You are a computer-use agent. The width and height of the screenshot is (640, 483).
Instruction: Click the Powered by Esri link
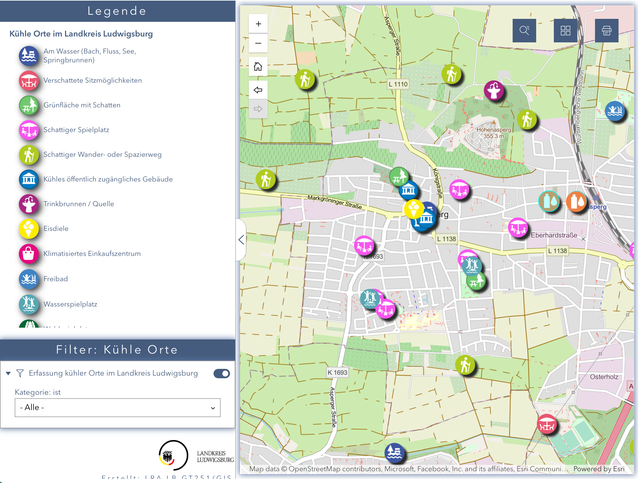point(599,469)
